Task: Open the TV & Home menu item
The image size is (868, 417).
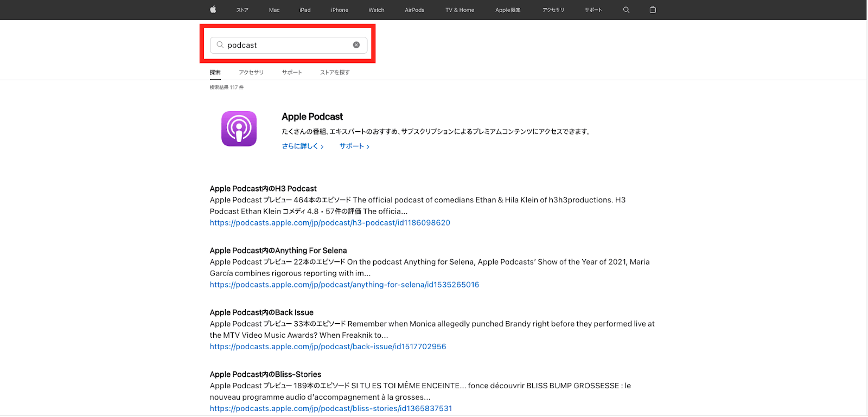Action: 460,10
